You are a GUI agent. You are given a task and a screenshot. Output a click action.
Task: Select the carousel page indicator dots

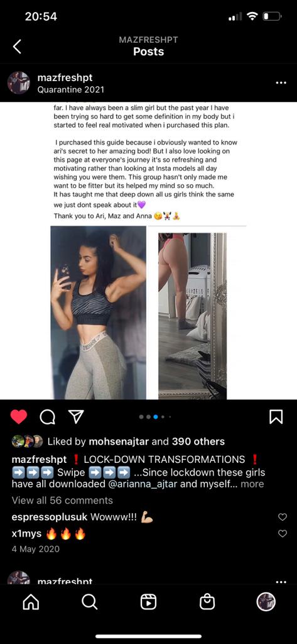[x=156, y=417]
